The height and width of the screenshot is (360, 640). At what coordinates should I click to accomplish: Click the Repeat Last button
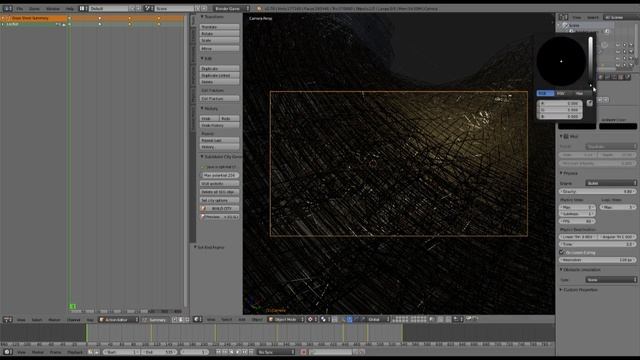click(x=220, y=140)
